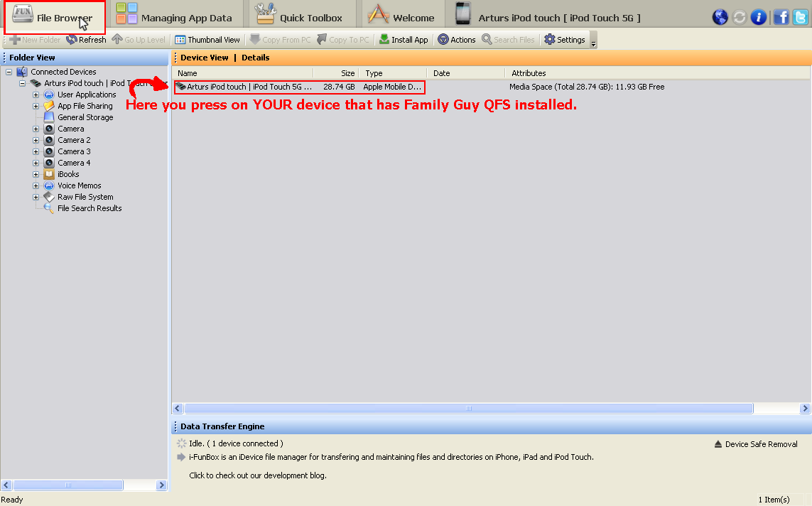Sort by the Date column header
812x506 pixels.
click(465, 73)
